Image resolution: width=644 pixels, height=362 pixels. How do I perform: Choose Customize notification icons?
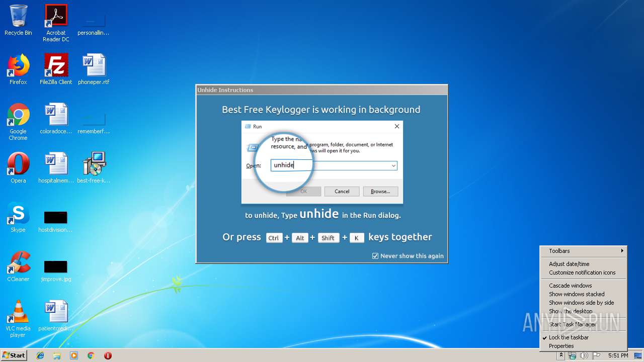584,273
